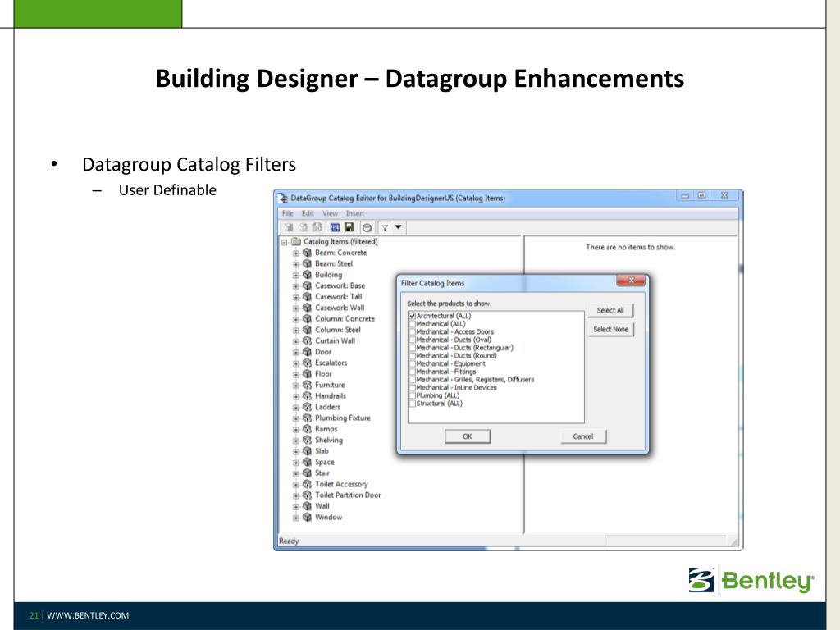Click the first greyed-out toolbar icon

coord(289,228)
